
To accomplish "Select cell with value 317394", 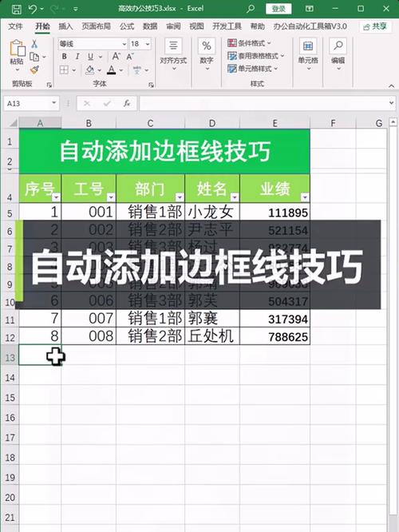I will pos(275,319).
